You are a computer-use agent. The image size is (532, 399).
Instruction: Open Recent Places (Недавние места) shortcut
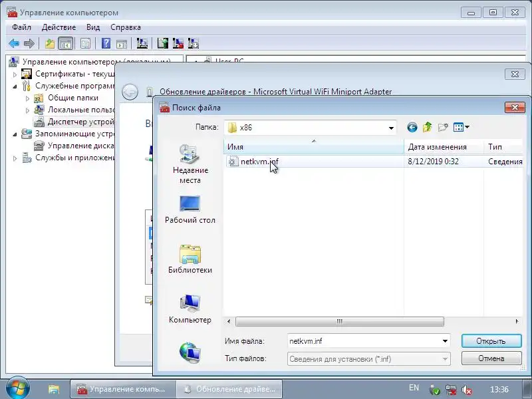pyautogui.click(x=190, y=164)
